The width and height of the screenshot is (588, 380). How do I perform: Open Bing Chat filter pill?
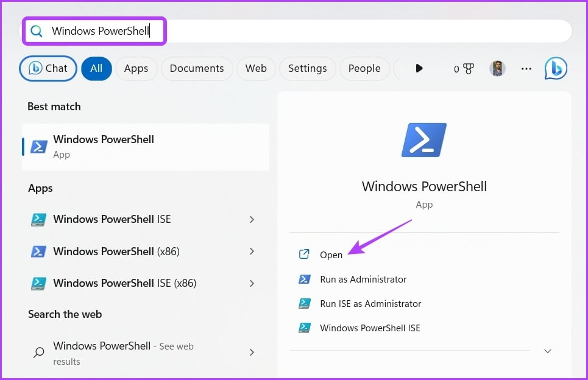tap(48, 69)
